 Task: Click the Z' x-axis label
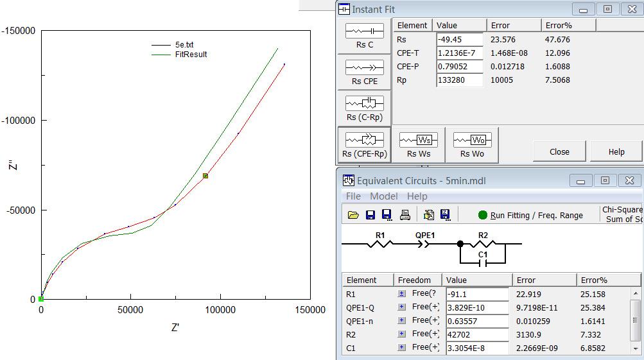tap(175, 327)
